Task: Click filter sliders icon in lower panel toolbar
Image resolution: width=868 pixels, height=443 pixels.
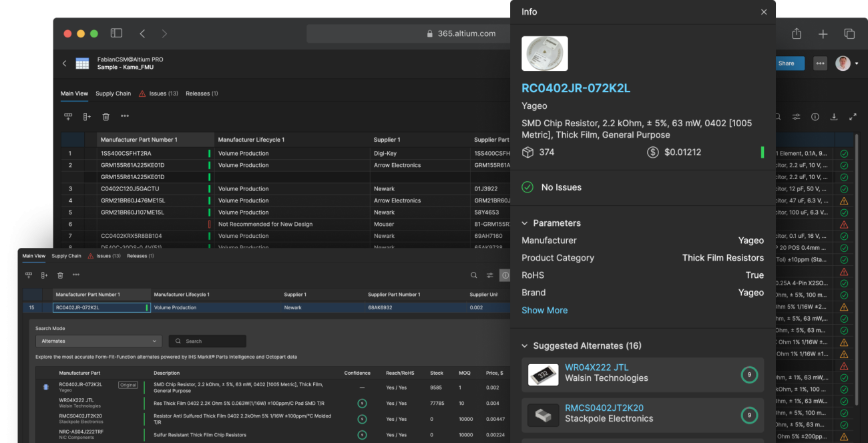Action: [490, 275]
